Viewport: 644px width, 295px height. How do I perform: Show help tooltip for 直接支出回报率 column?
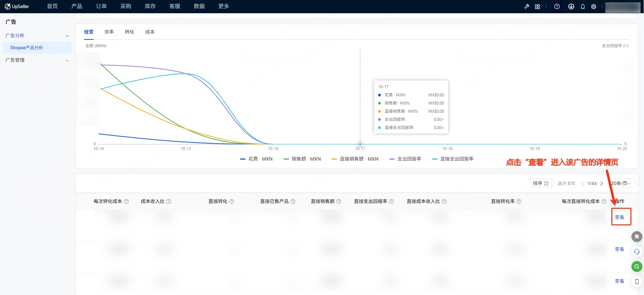(391, 201)
